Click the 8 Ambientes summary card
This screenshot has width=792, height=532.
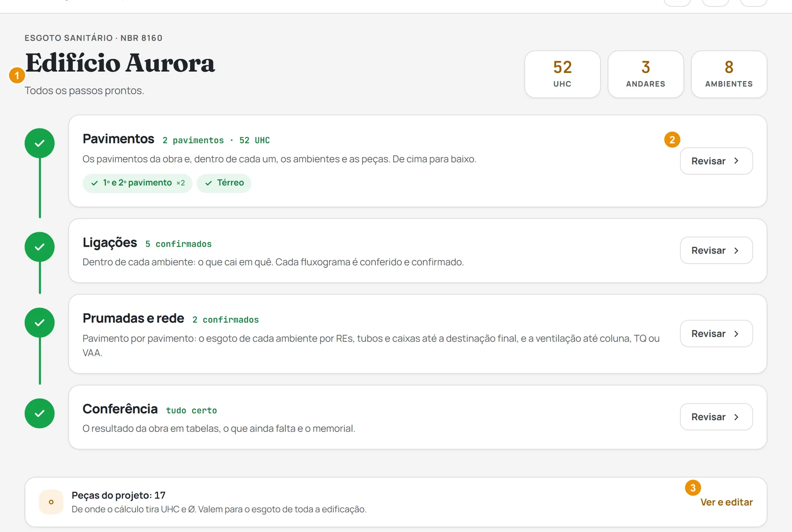click(729, 74)
